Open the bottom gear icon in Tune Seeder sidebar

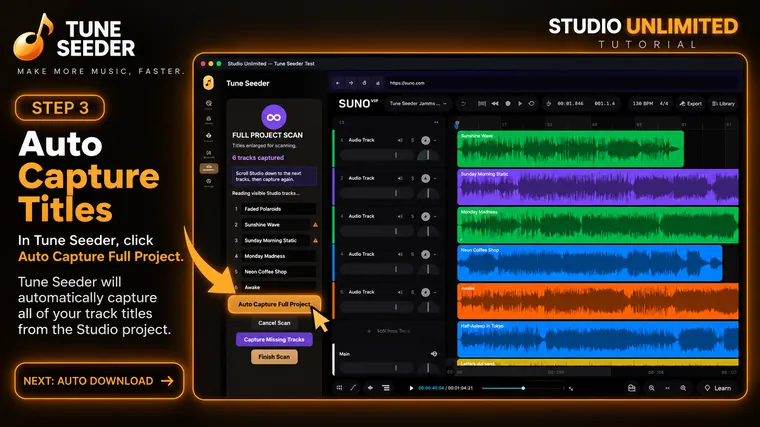[209, 181]
